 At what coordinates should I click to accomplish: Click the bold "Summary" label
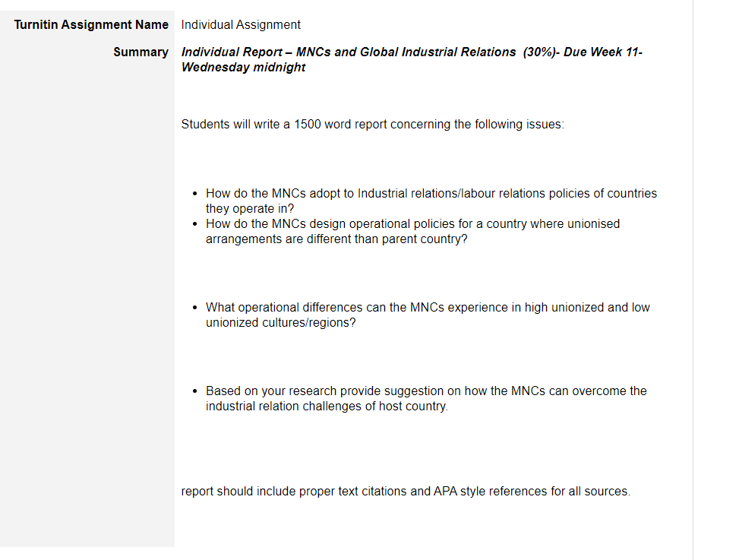click(141, 52)
